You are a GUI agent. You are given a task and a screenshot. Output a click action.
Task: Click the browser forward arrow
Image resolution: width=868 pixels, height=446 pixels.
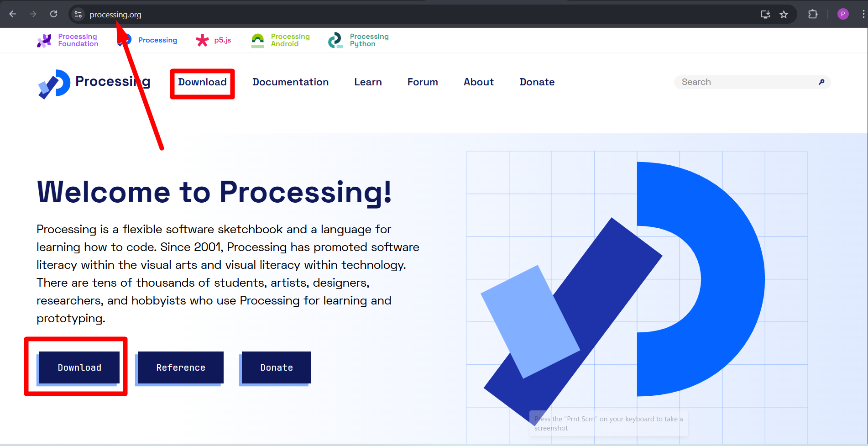point(33,14)
